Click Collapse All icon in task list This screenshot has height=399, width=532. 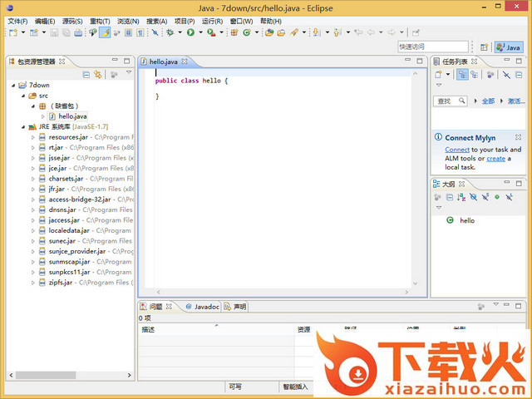click(519, 74)
